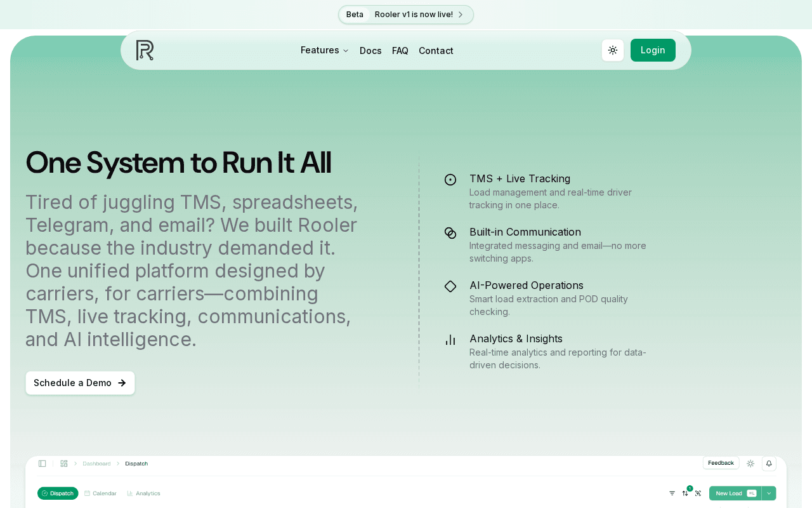Click the Analytics & Insights title

[516, 338]
